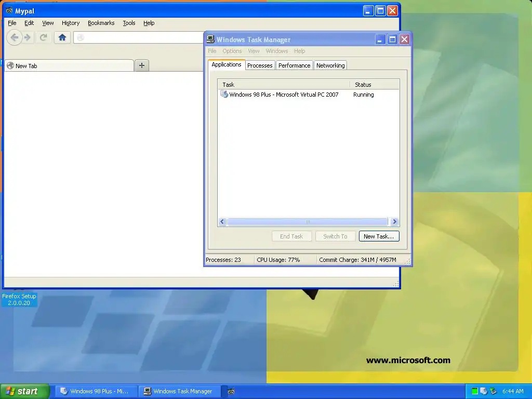The height and width of the screenshot is (399, 532).
Task: Close the Windows Task Manager window
Action: coord(404,39)
